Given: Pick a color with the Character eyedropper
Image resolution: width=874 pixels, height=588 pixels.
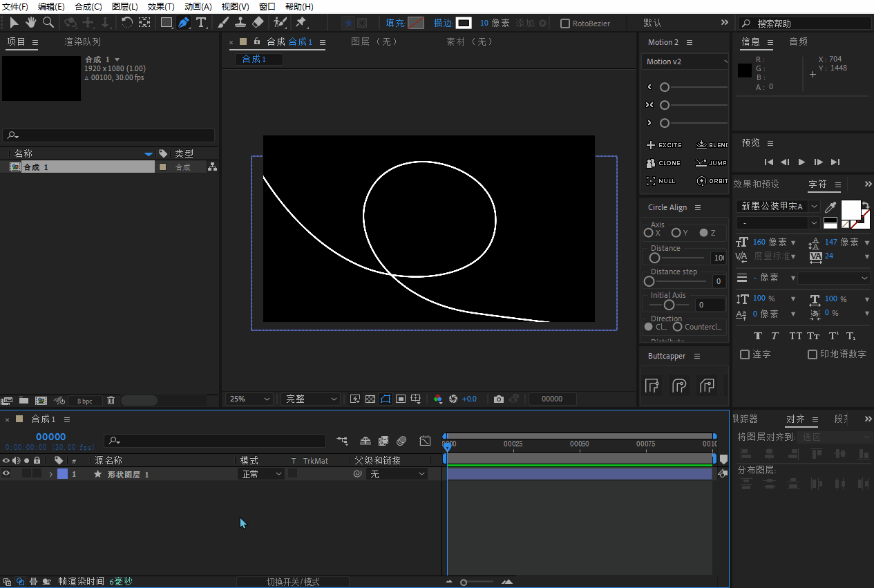Looking at the screenshot, I should click(830, 207).
